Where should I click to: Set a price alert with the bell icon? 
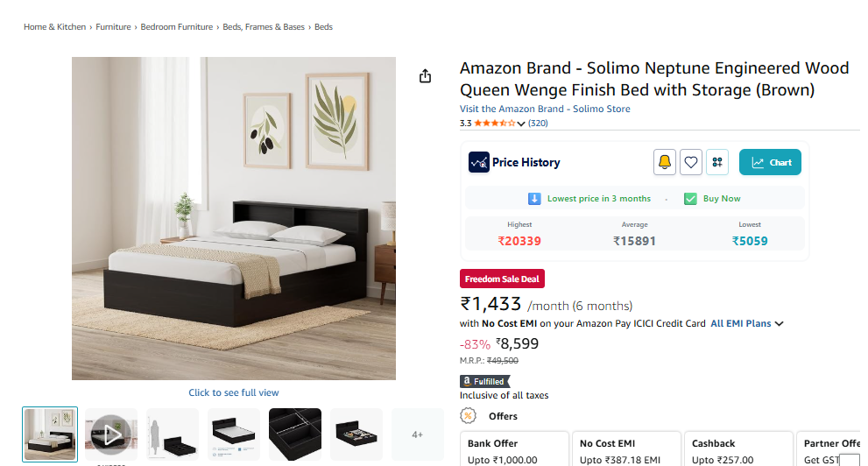664,162
